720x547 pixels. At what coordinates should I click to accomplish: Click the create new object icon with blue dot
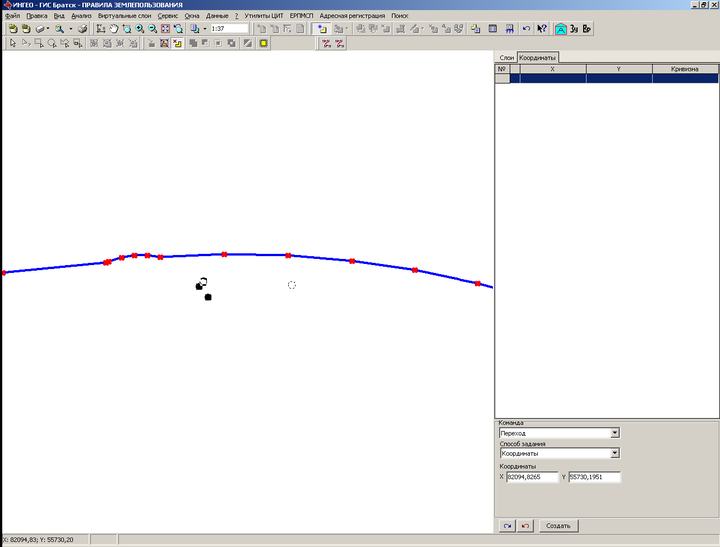click(x=322, y=29)
